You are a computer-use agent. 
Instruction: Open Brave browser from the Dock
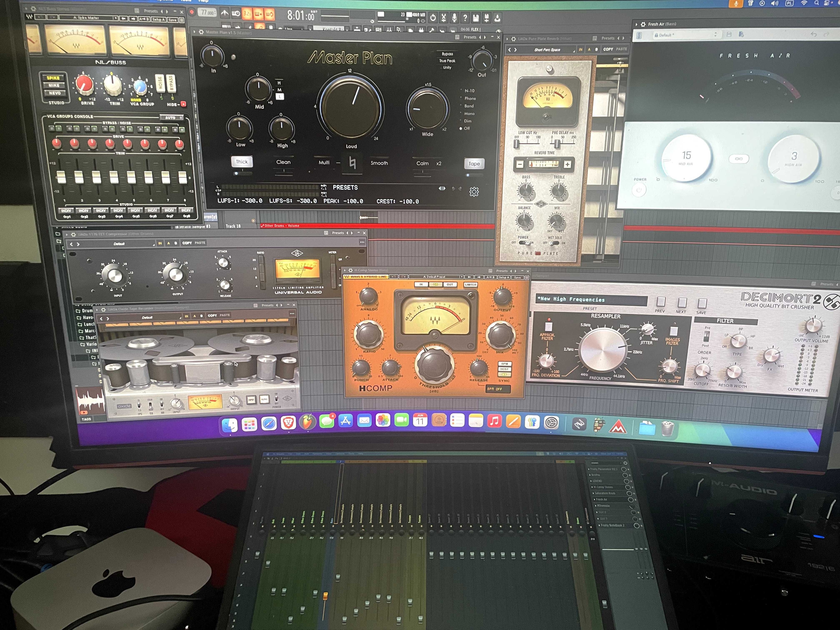(x=288, y=423)
